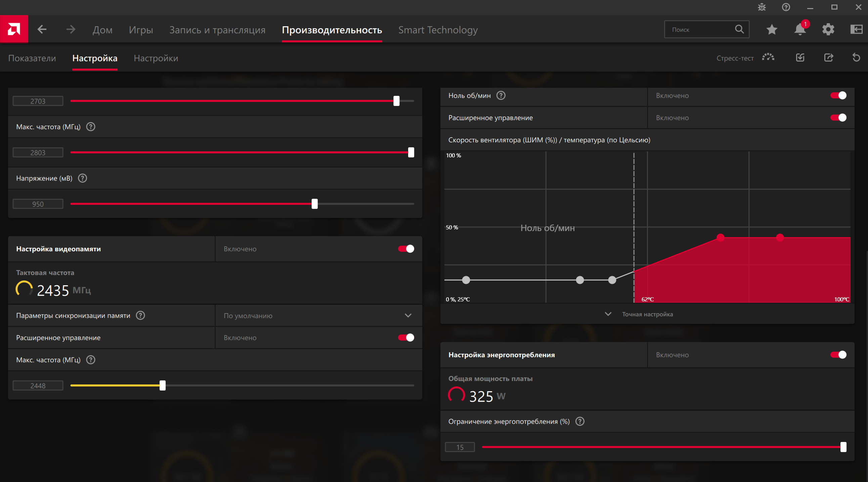868x482 pixels.
Task: Click the Ограничение энергопотребления slider handle
Action: pos(843,447)
